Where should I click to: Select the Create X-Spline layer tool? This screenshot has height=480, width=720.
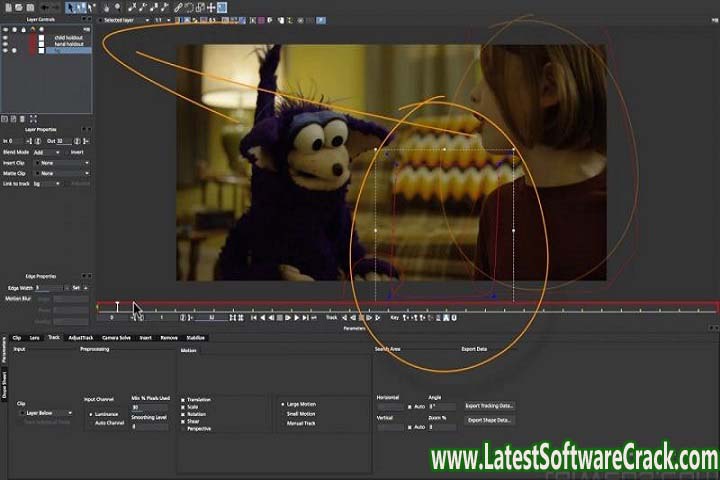[132, 7]
